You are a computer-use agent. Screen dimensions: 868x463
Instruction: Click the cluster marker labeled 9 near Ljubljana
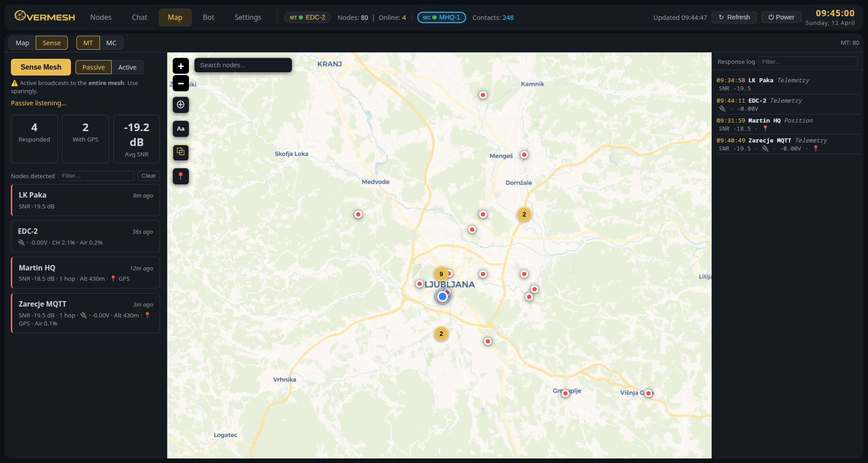(x=441, y=274)
